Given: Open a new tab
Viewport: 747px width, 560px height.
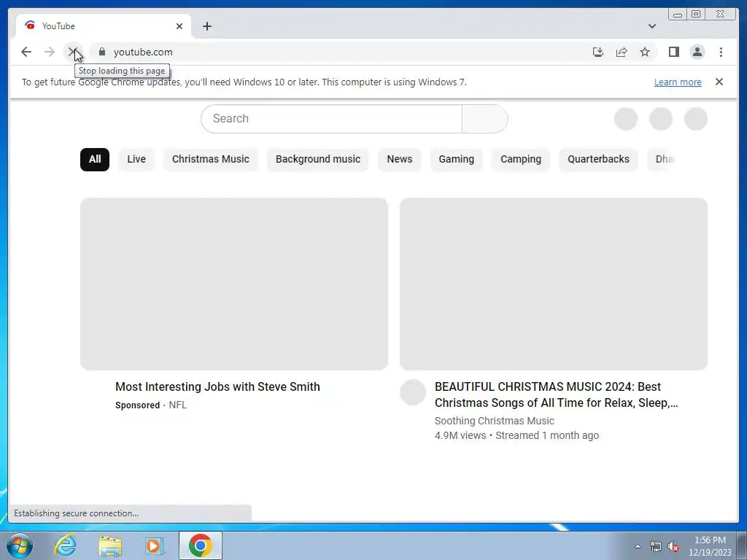Looking at the screenshot, I should click(x=206, y=26).
